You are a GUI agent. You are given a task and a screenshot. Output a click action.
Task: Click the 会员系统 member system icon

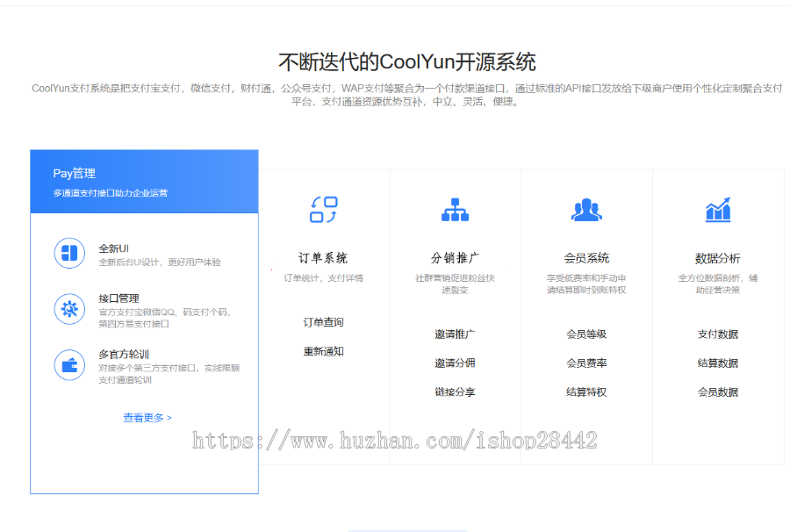pos(586,209)
